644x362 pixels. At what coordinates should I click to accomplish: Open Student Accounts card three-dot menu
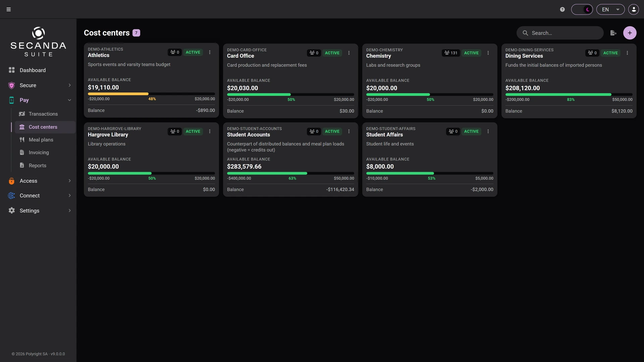pyautogui.click(x=349, y=131)
